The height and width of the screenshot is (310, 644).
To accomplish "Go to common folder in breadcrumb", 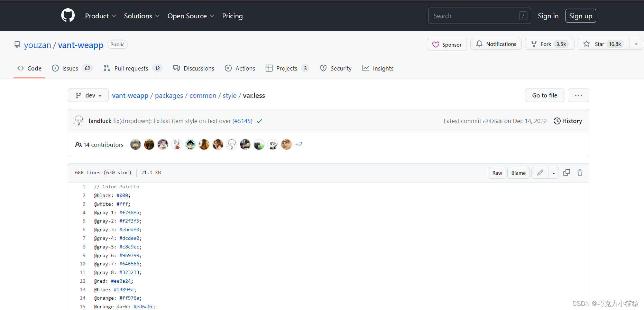I will tap(203, 95).
